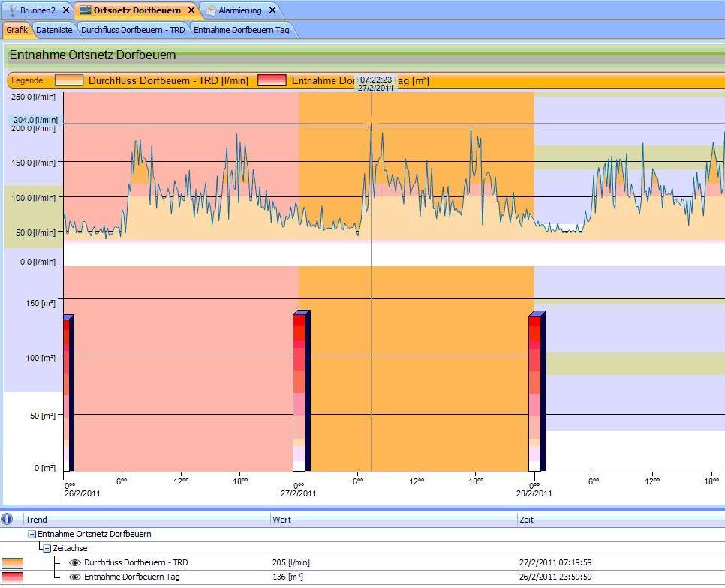
Task: Select the Grafik tab
Action: (x=17, y=31)
